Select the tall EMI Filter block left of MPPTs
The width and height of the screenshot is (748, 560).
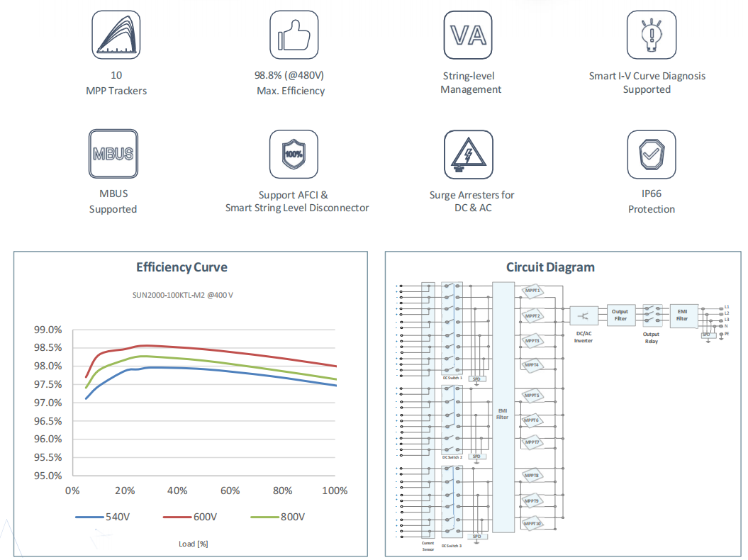pyautogui.click(x=503, y=407)
